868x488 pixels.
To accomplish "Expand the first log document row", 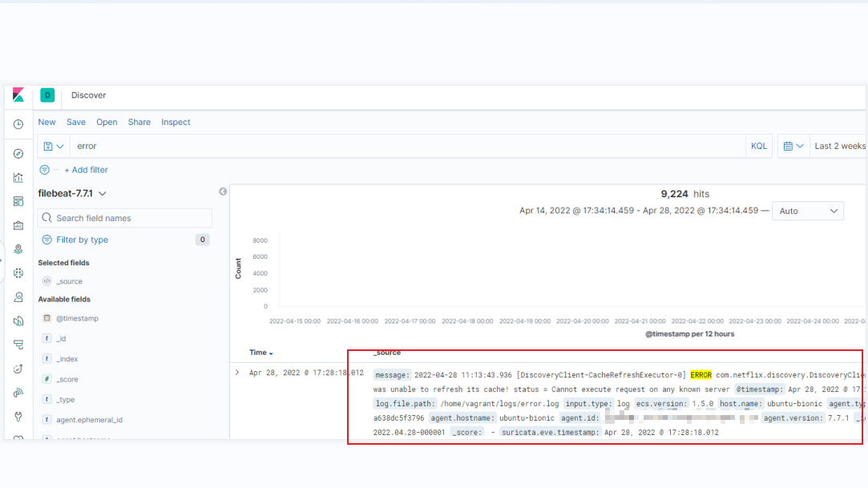I will tap(237, 373).
